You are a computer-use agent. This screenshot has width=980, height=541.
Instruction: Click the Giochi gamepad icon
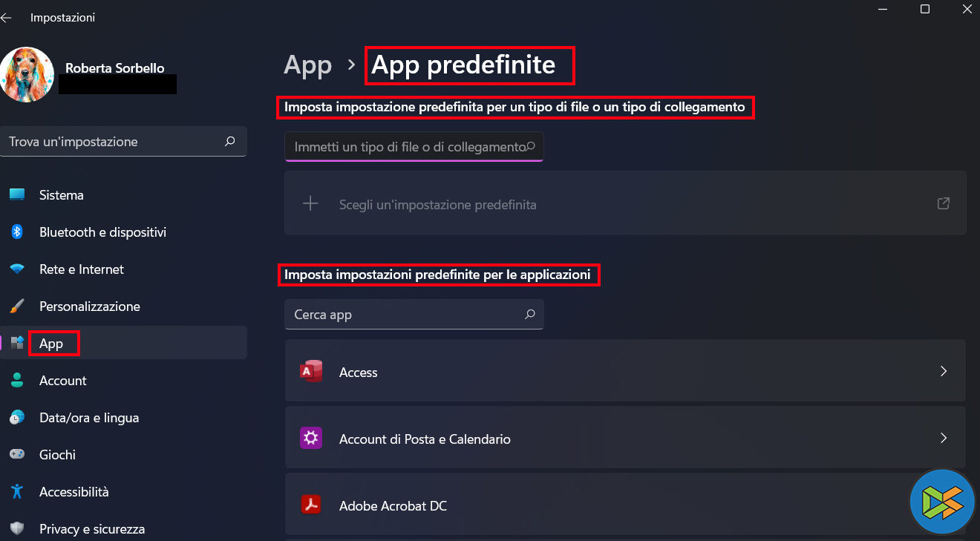(x=17, y=454)
